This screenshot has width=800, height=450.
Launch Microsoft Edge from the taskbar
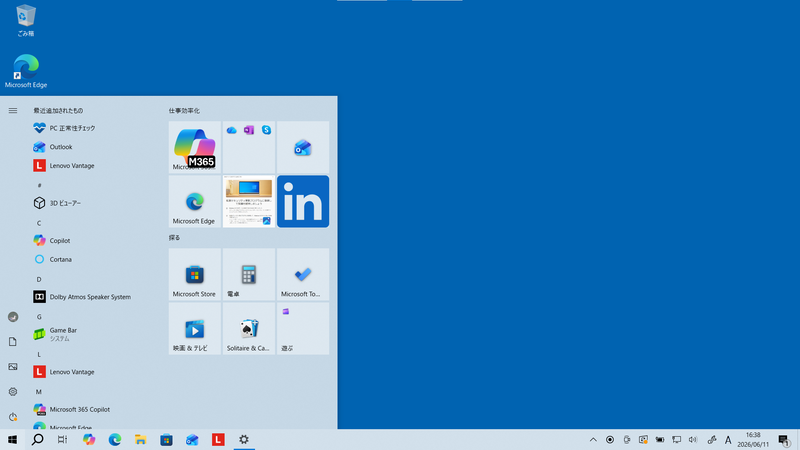115,439
